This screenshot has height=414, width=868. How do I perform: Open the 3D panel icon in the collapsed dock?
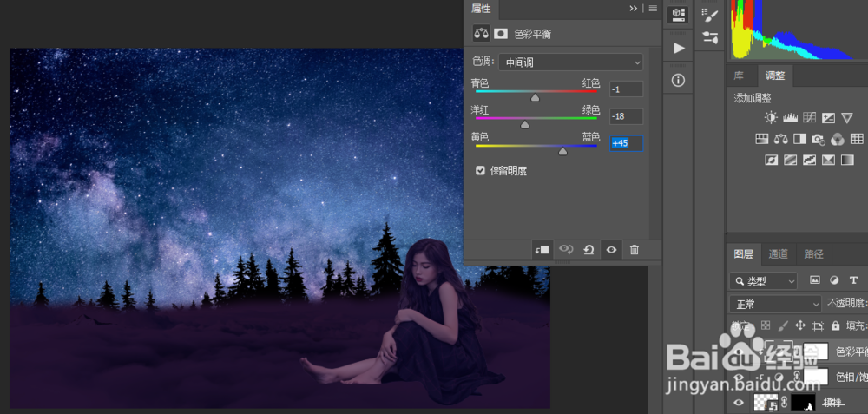click(x=678, y=15)
